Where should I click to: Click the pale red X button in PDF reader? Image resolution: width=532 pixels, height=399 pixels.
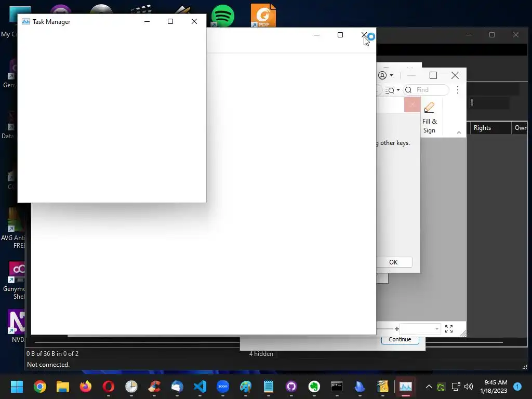(x=412, y=104)
